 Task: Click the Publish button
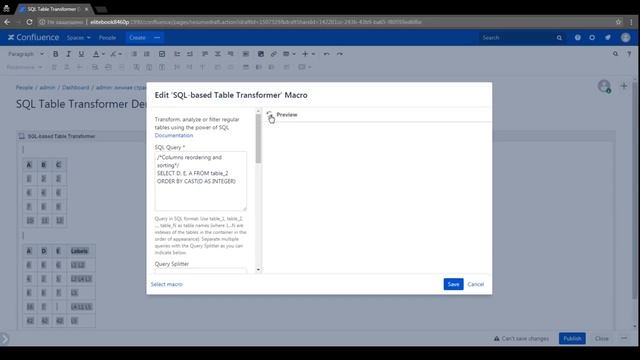tap(572, 338)
